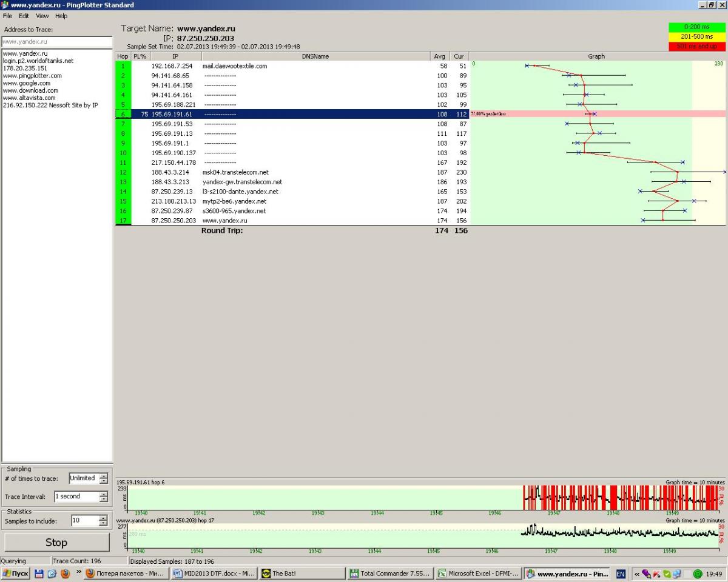The width and height of the screenshot is (728, 582).
Task: Click the Samples to include spinner
Action: (x=103, y=521)
